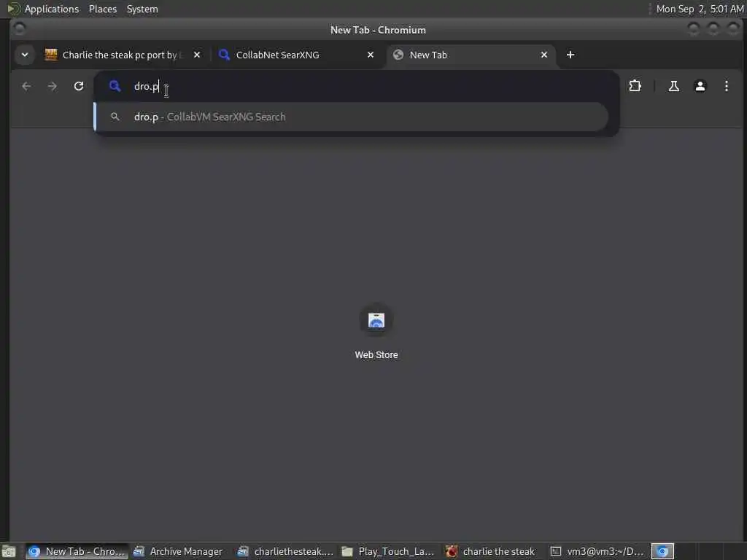
Task: Open the System menu
Action: (142, 9)
